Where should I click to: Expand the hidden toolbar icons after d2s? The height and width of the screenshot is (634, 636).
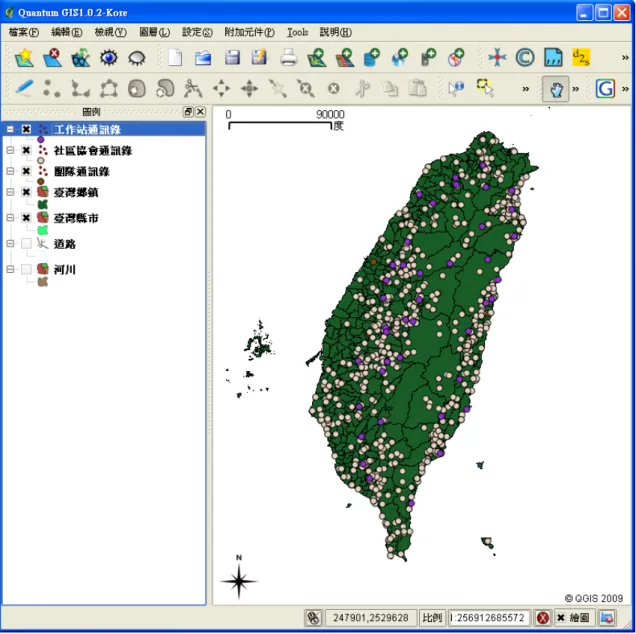[x=625, y=58]
